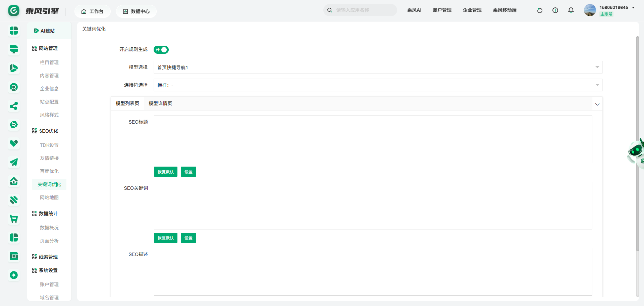
Task: Open the 模型选择 dropdown
Action: click(378, 67)
